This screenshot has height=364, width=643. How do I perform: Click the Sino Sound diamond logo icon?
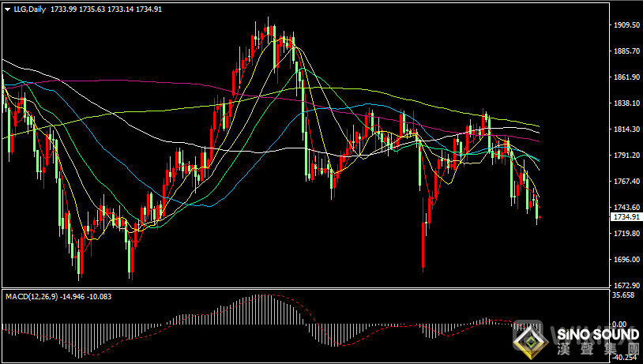pyautogui.click(x=532, y=342)
